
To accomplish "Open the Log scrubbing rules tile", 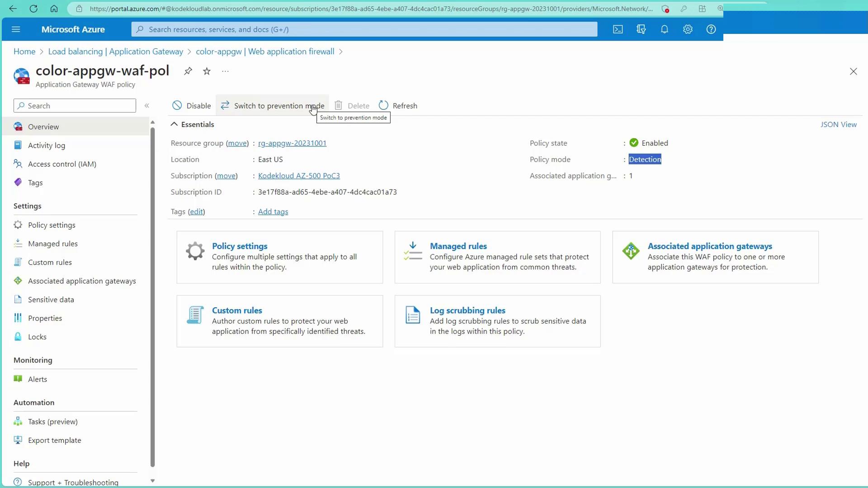I will pos(467,310).
